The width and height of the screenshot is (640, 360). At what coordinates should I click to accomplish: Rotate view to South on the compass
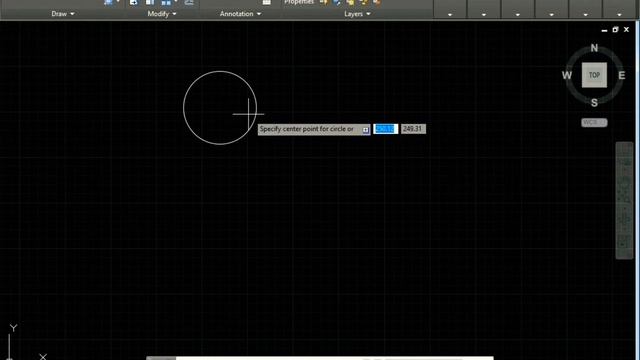[x=594, y=103]
